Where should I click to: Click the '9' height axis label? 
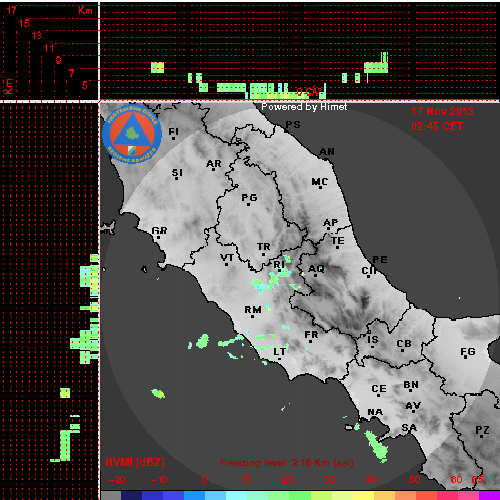click(59, 60)
